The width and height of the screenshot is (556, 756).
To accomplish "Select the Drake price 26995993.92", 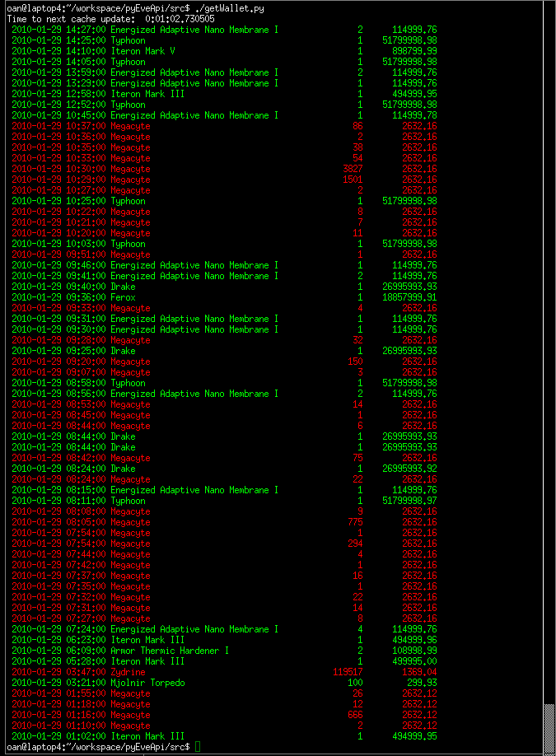I will (x=409, y=469).
